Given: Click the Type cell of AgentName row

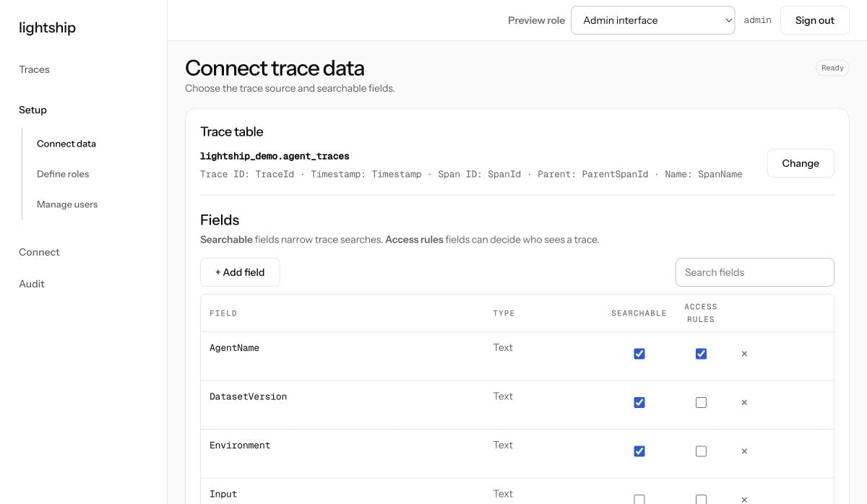Looking at the screenshot, I should click(x=503, y=347).
